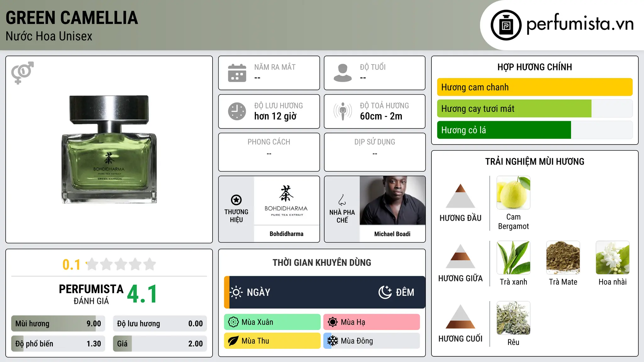Click the 60cm - 2m sillage value
Image resolution: width=644 pixels, height=362 pixels.
381,116
